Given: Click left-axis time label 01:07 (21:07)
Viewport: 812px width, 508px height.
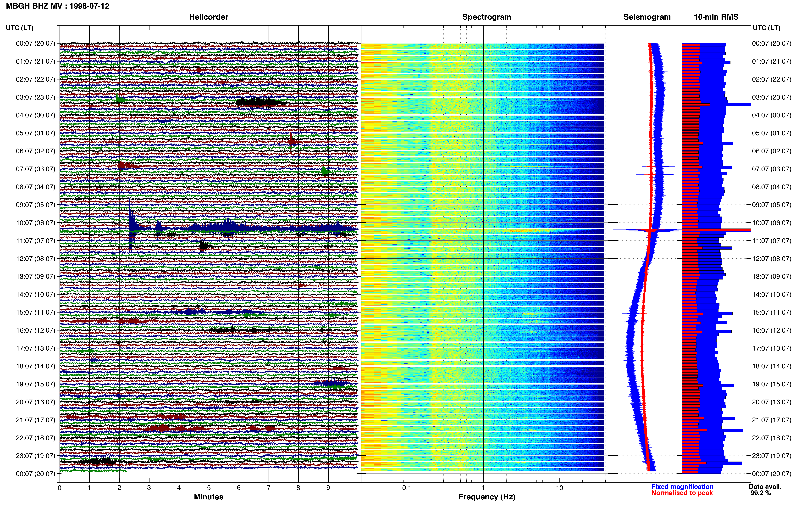Looking at the screenshot, I should (36, 61).
